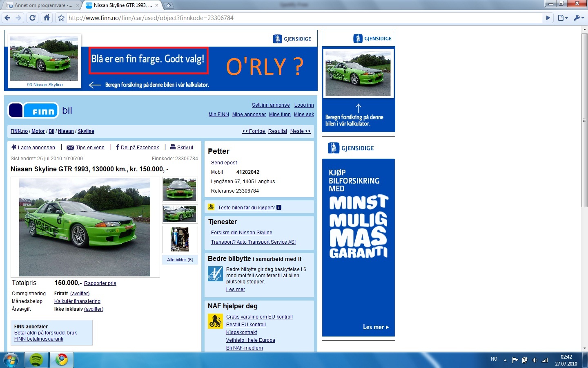Click Rapporter pris
The height and width of the screenshot is (368, 588).
click(100, 283)
